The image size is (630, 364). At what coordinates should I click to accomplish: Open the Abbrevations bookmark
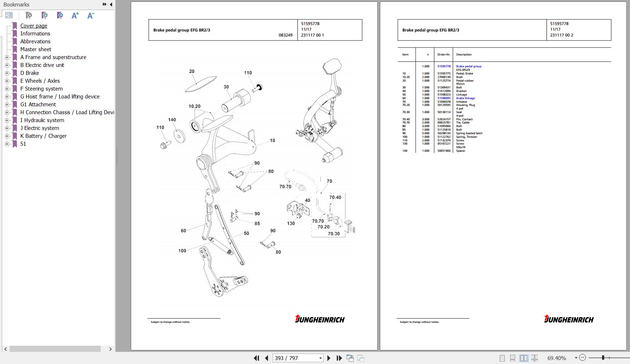(35, 42)
